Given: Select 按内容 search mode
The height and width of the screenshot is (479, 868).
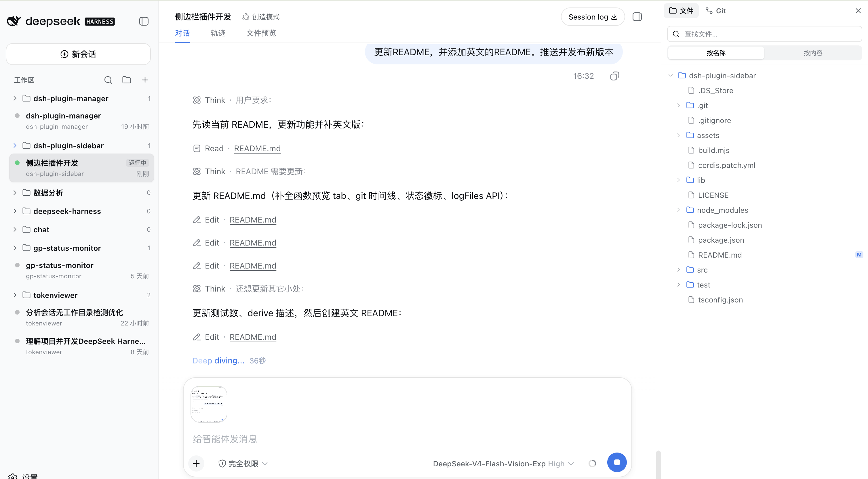Looking at the screenshot, I should [813, 53].
